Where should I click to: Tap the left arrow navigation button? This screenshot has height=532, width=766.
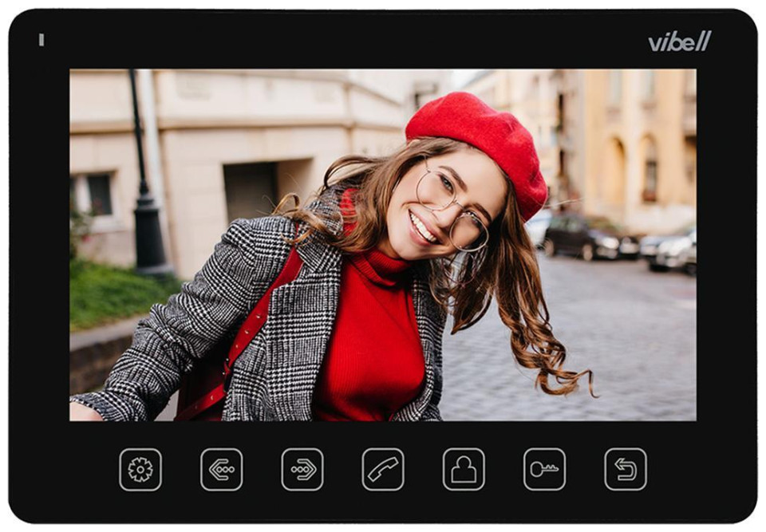[x=221, y=470]
